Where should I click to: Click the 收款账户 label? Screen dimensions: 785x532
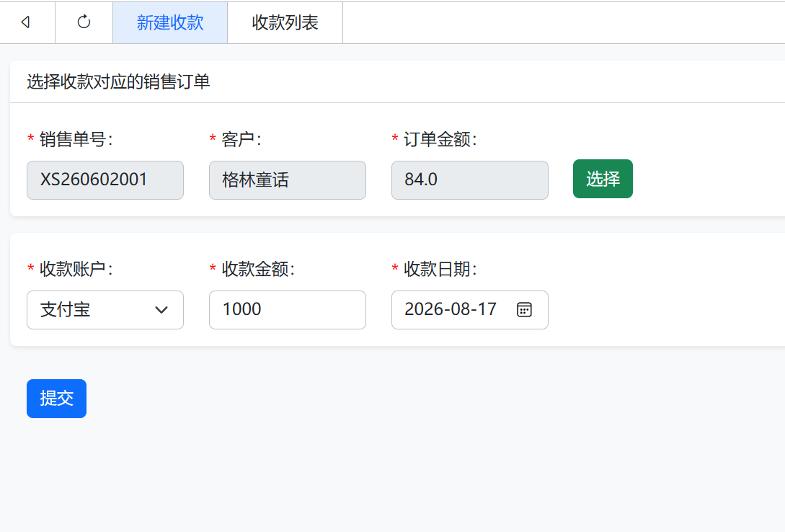point(76,270)
